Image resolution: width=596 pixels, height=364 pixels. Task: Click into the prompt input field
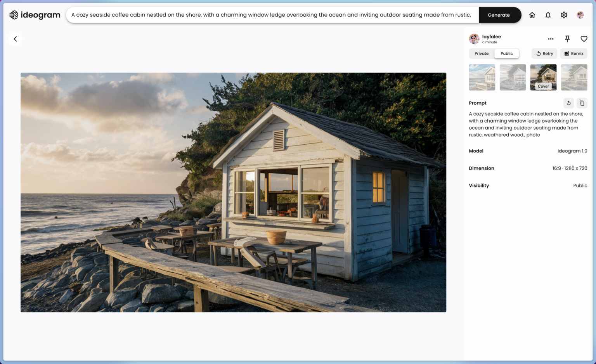click(272, 15)
